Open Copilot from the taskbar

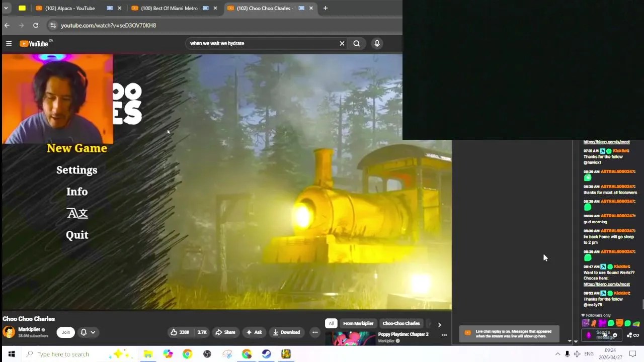click(168, 354)
